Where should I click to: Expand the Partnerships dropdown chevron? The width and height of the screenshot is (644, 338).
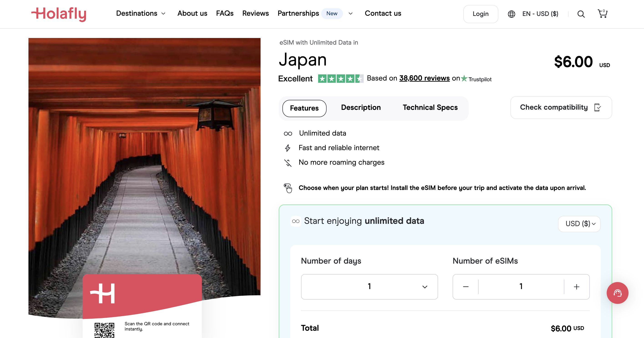coord(350,13)
